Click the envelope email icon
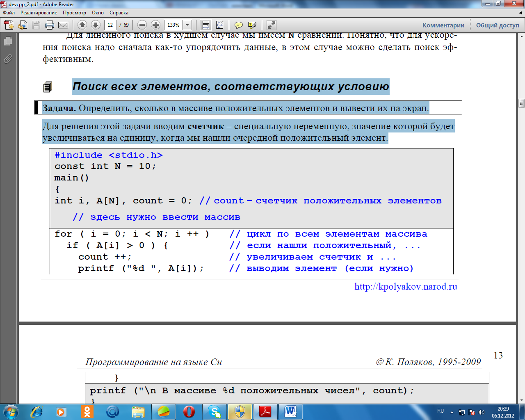Image resolution: width=525 pixels, height=420 pixels. point(63,25)
